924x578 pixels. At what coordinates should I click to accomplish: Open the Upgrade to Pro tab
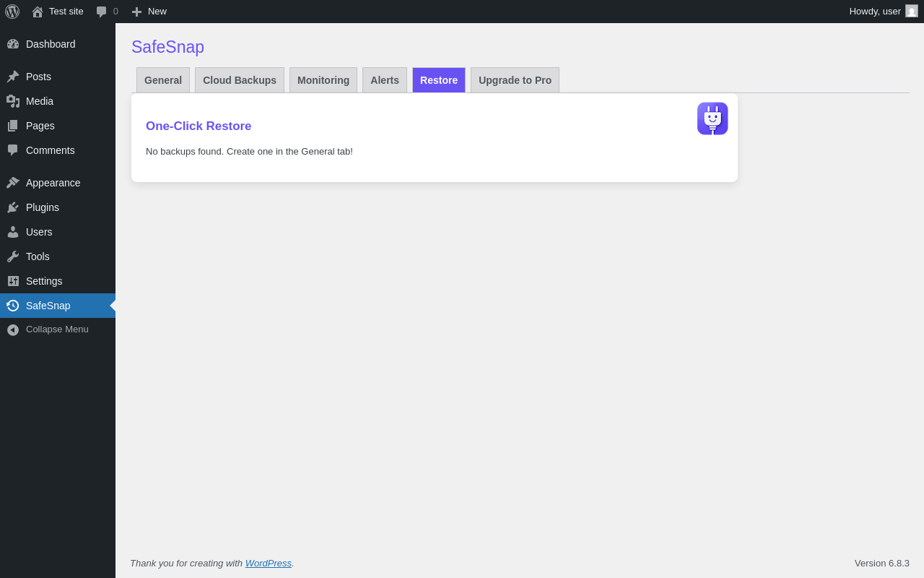tap(515, 80)
